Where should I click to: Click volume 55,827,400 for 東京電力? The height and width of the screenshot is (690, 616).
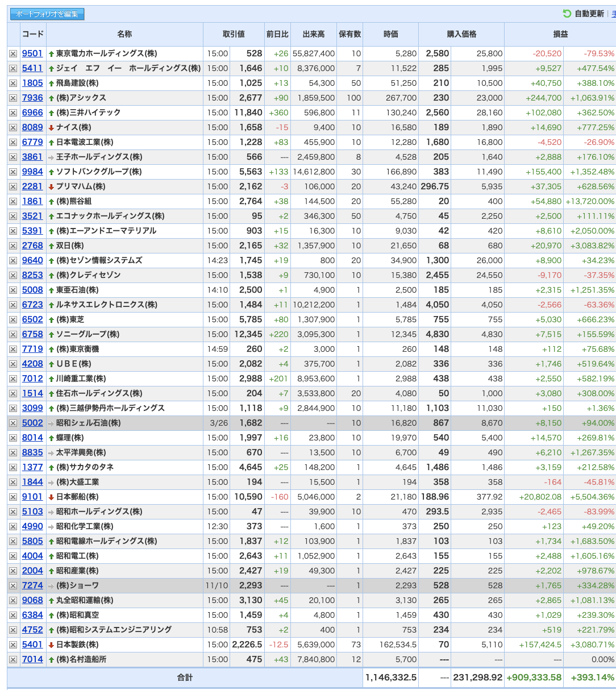(x=314, y=53)
